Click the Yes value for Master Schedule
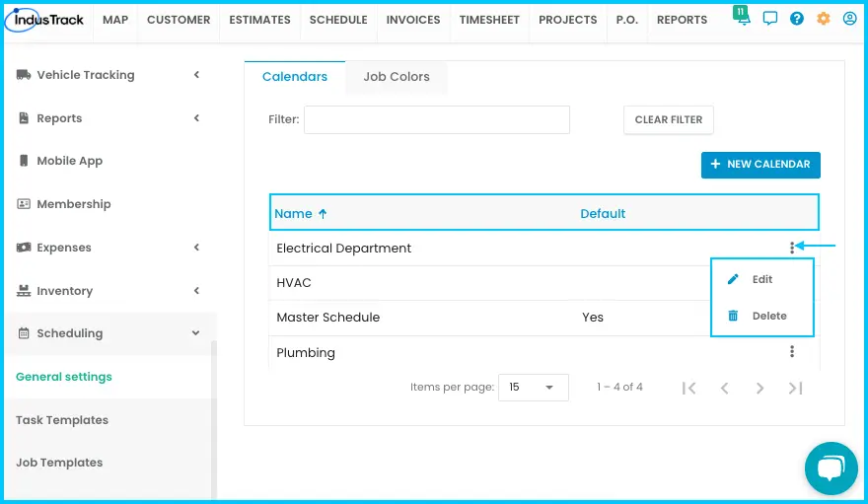The image size is (868, 504). point(593,317)
